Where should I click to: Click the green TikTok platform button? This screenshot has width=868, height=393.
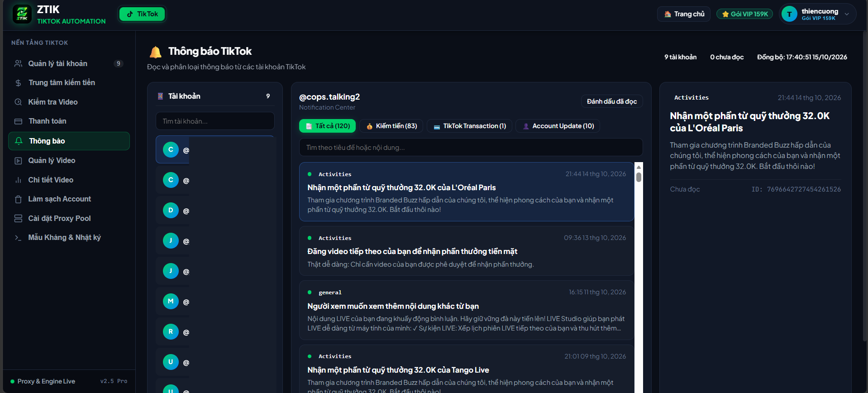[142, 14]
